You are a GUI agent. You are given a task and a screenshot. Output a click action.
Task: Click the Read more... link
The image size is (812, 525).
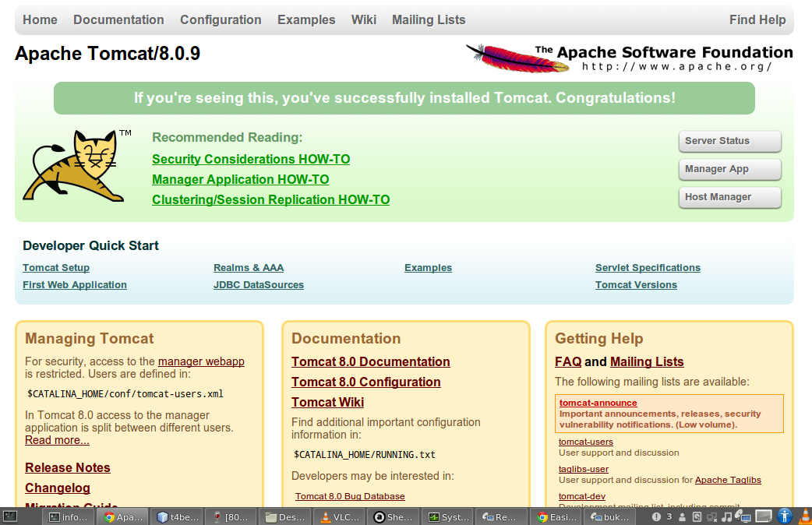click(57, 440)
